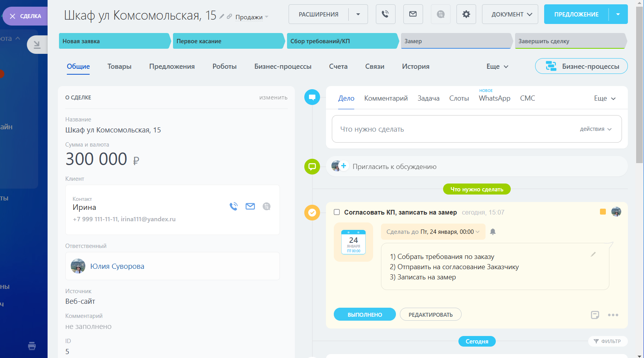The image size is (644, 358).
Task: Open the Юлия Суворова profile link
Action: pos(117,266)
